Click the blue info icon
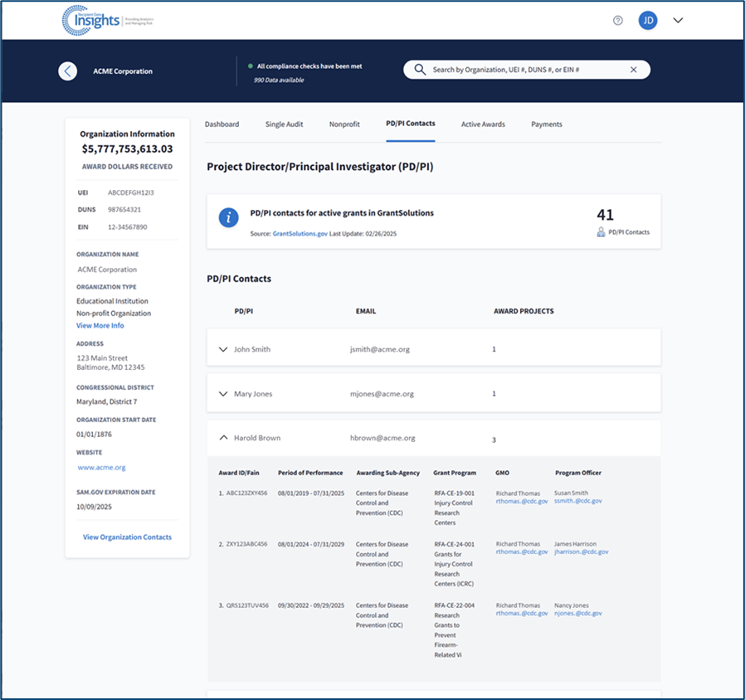This screenshot has width=745, height=700. (x=228, y=218)
